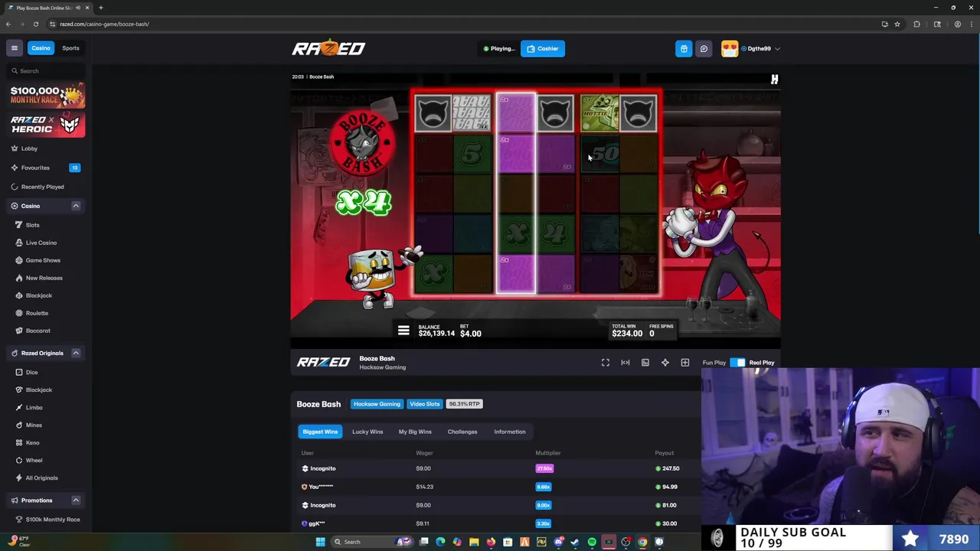Switch to the Casino section
Screen dimensions: 980x551
(41, 48)
